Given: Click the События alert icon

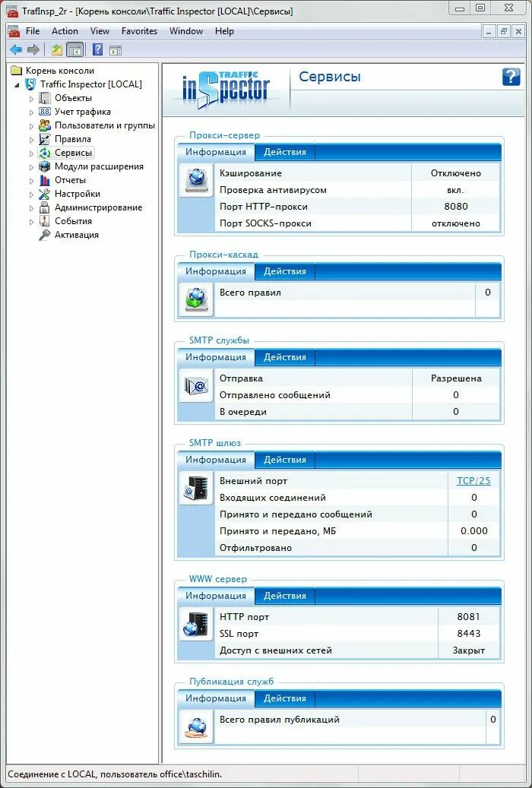Looking at the screenshot, I should click(x=45, y=221).
